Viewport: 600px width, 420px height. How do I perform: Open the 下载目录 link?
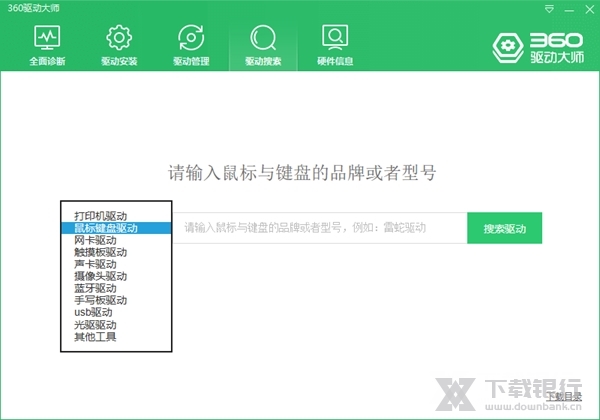(564, 397)
